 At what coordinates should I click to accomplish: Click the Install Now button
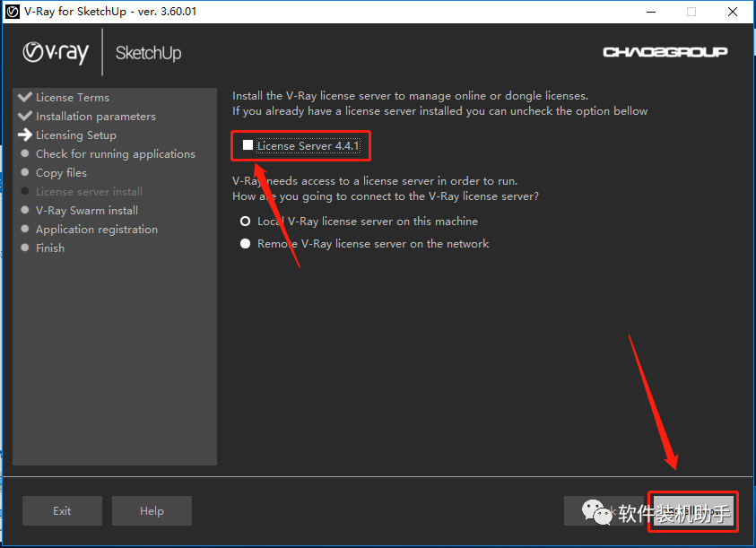pyautogui.click(x=693, y=511)
